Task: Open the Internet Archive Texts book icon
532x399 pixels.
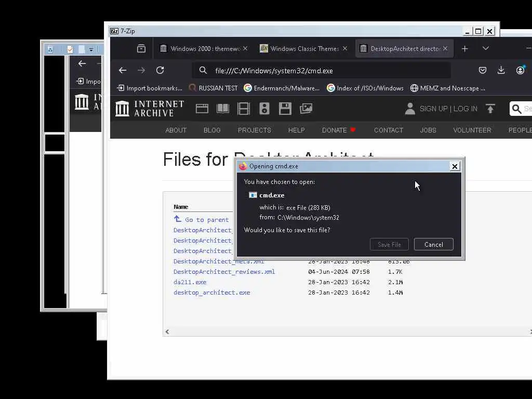Action: [x=223, y=109]
